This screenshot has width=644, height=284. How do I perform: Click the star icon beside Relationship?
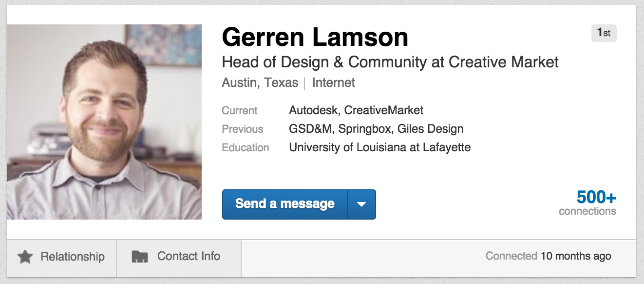25,257
